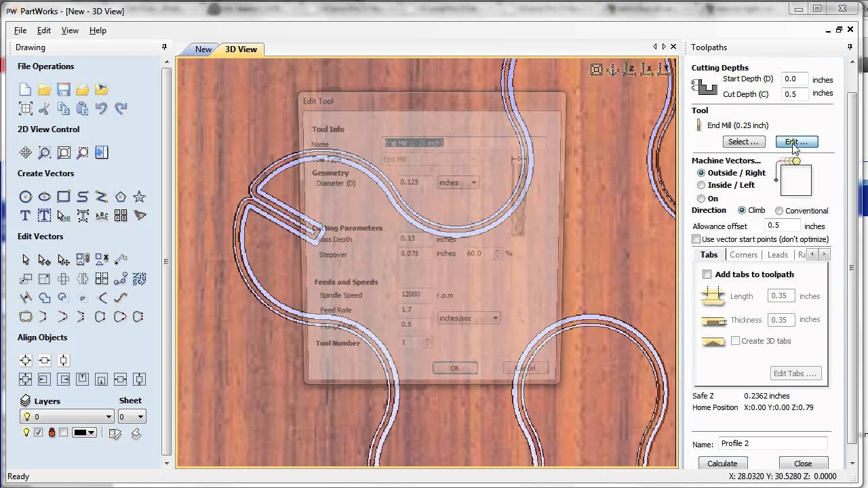Draw an ellipse vector

click(x=44, y=197)
